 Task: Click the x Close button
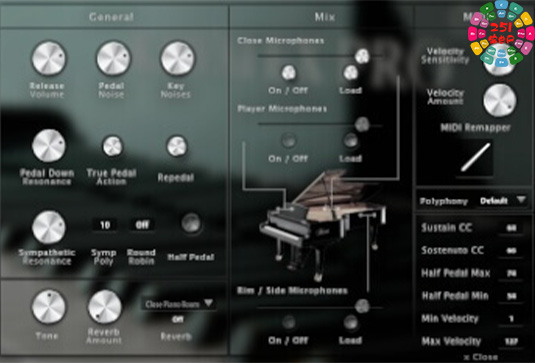[x=480, y=357]
